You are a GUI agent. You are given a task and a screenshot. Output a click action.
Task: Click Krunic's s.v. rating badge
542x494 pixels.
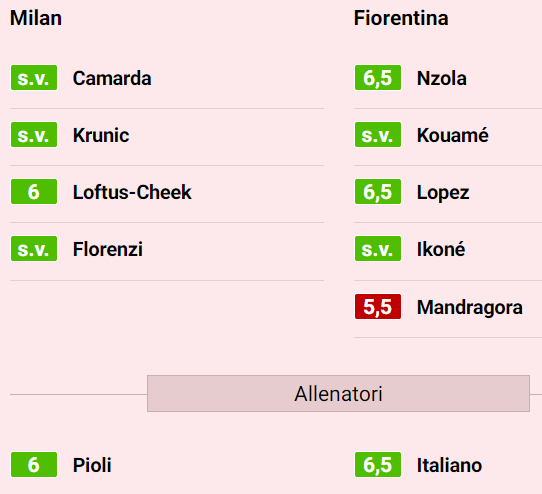(x=34, y=134)
